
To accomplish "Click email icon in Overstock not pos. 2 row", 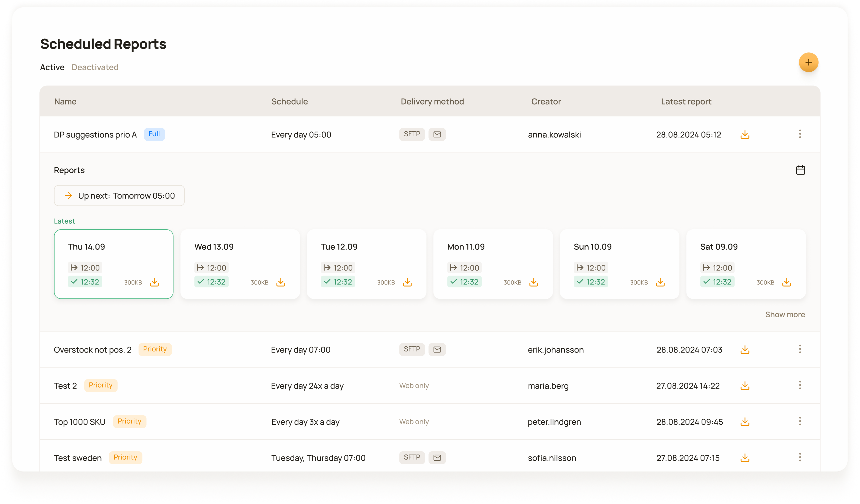I will (437, 349).
